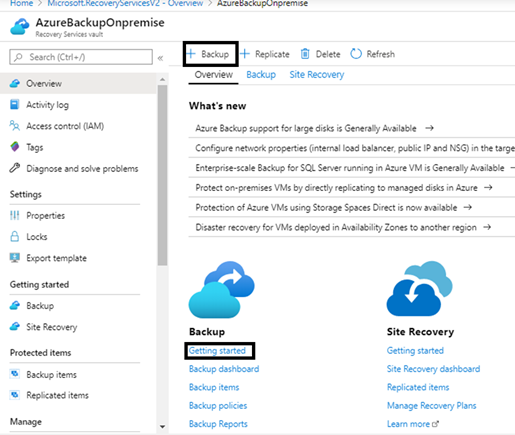Screen dimensions: 515x435
Task: Open Locks in Settings section
Action: point(78,237)
